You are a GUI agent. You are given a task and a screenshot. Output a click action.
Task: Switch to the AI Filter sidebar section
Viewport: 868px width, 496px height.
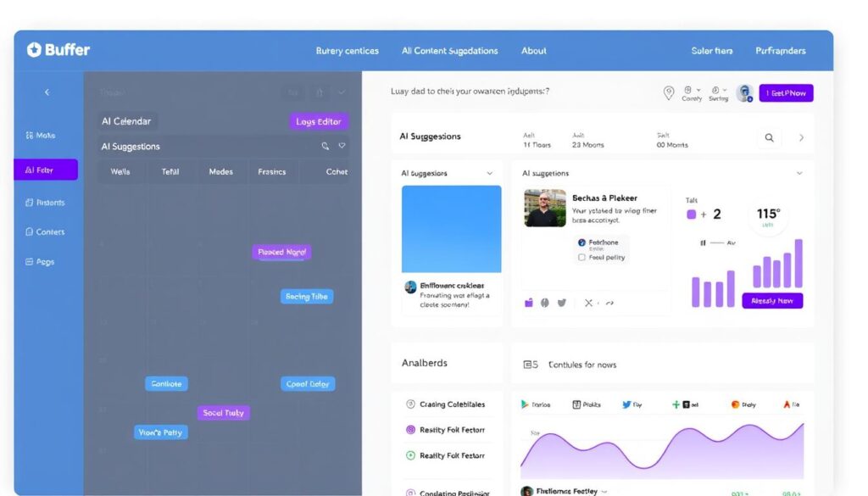tap(45, 169)
